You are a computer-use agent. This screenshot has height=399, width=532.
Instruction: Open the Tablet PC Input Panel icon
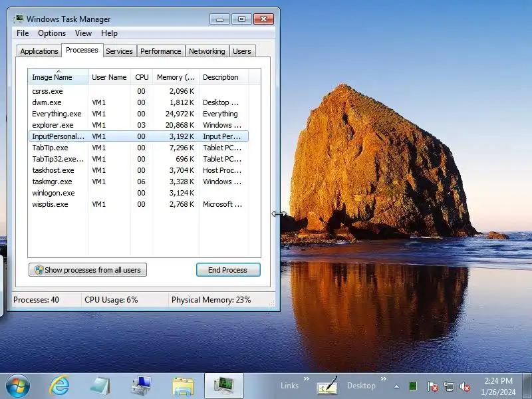pos(327,386)
